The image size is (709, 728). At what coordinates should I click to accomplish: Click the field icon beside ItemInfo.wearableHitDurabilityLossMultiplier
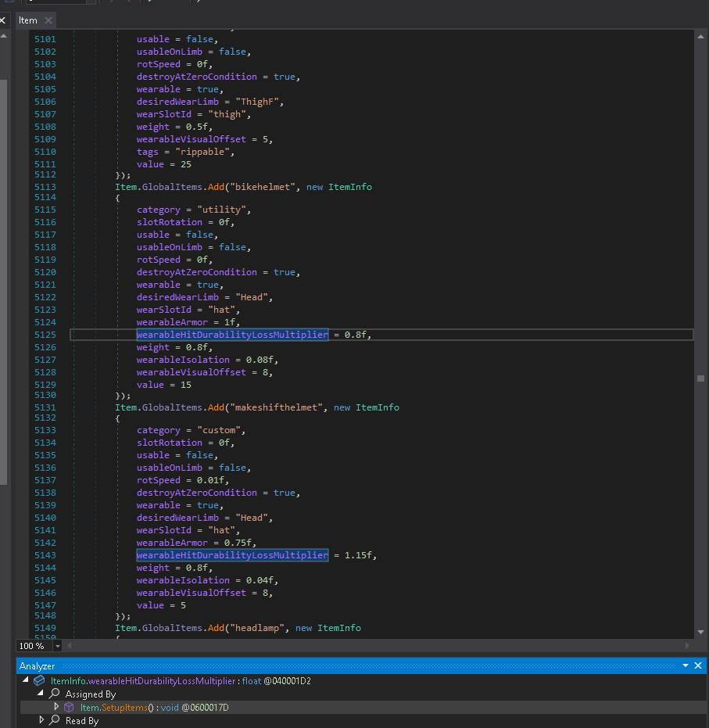(x=39, y=680)
